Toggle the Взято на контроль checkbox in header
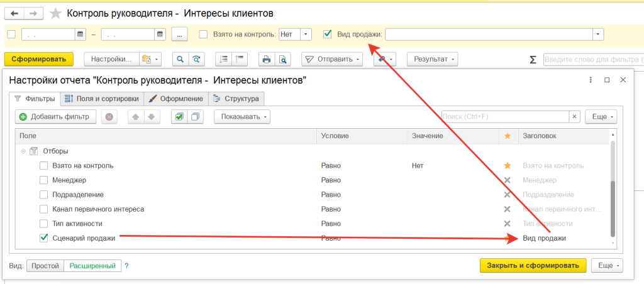644x284 pixels. click(x=203, y=35)
